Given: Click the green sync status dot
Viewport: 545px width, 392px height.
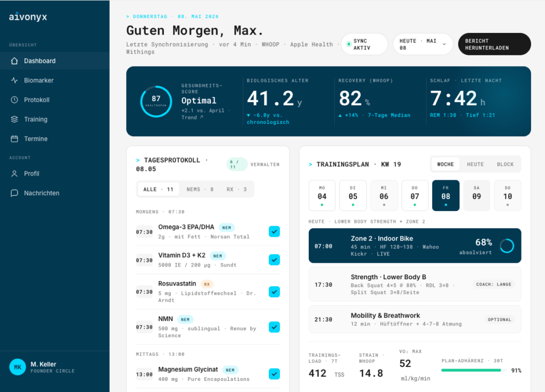Looking at the screenshot, I should click(x=348, y=44).
